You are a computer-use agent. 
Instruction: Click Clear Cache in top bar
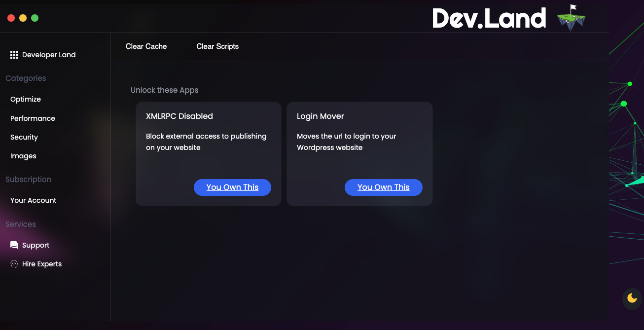point(146,46)
